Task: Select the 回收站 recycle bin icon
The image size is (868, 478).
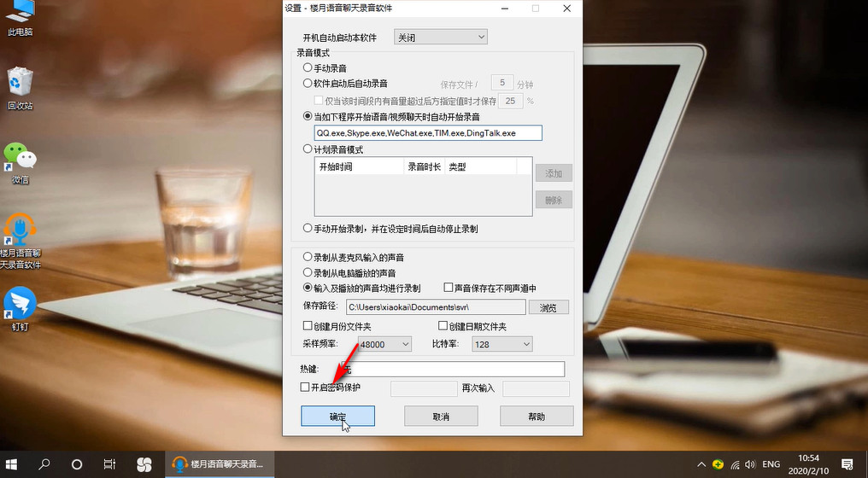Action: click(x=20, y=89)
